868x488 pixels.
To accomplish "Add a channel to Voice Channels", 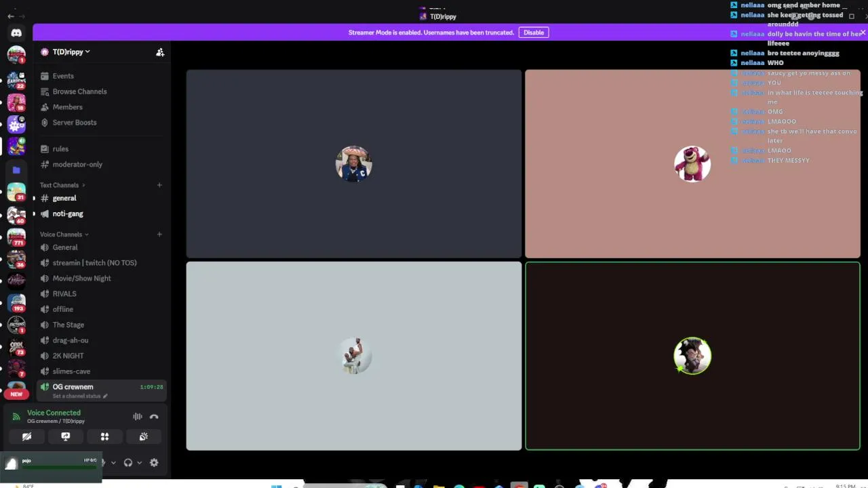I will point(159,235).
